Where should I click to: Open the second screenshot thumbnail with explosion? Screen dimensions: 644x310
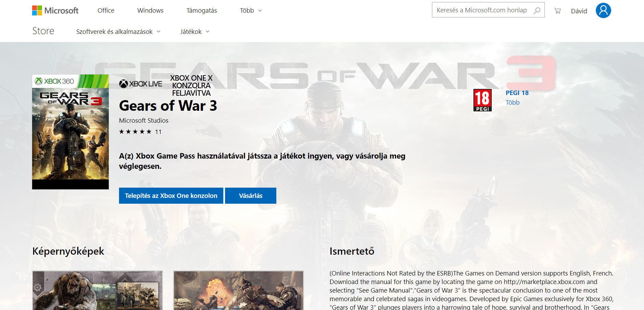[239, 291]
